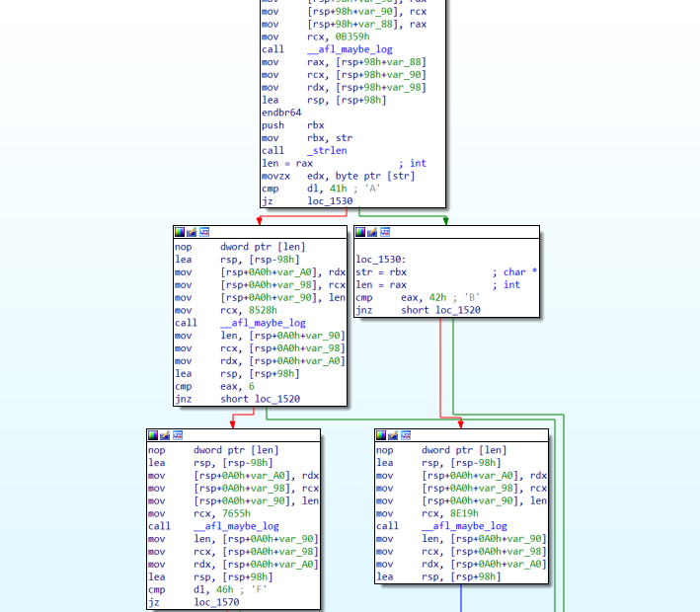The image size is (700, 612).
Task: Click the group nodes icon on the 8528h block
Action: click(203, 232)
